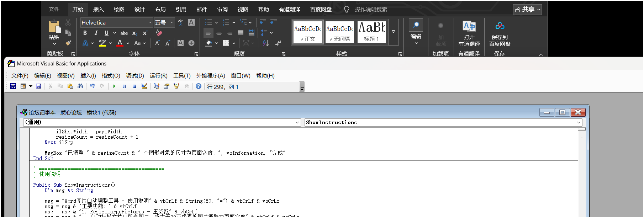
Task: Open the 调试(D) menu
Action: tap(135, 76)
